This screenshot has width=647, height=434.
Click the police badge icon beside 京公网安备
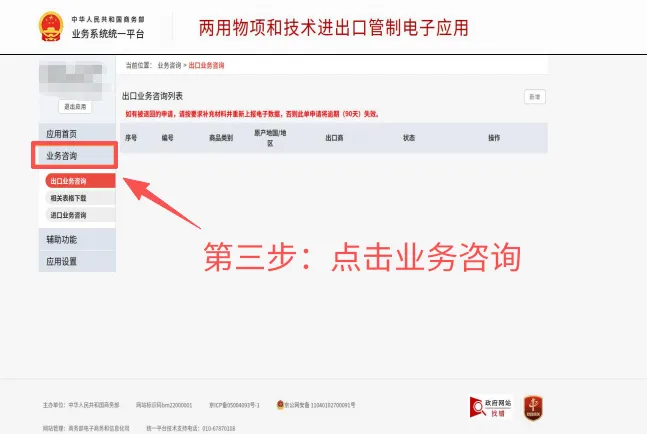(280, 405)
